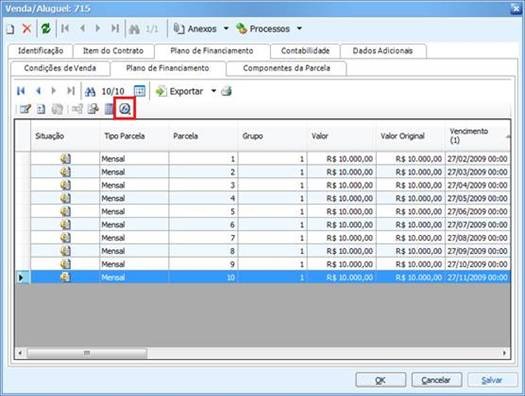Click horizontal scrollbar right arrow
525x396 pixels.
click(505, 353)
